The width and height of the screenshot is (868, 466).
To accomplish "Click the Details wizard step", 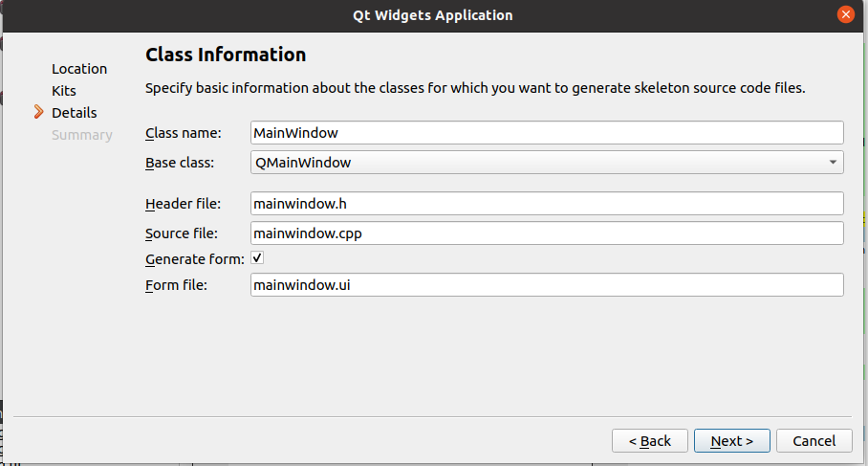I will [74, 113].
